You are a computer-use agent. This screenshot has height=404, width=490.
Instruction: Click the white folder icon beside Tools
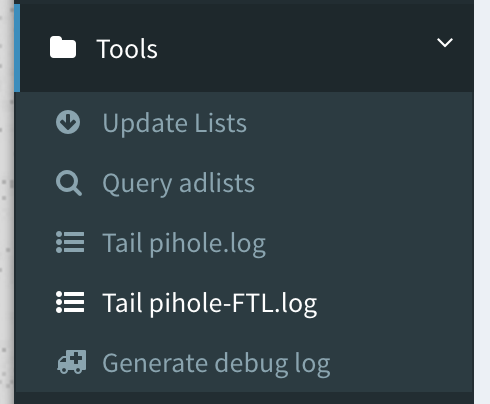coord(63,48)
